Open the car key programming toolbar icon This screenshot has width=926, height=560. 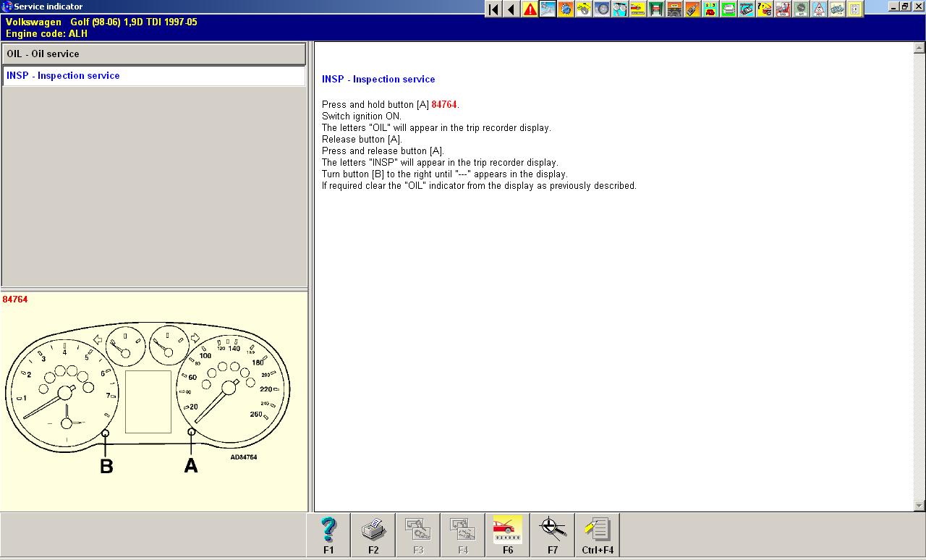692,9
